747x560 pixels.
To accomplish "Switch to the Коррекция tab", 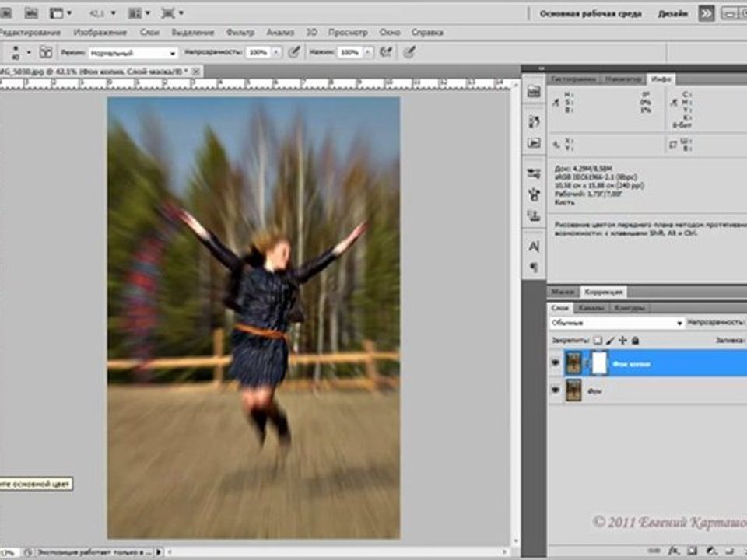I will coord(603,292).
